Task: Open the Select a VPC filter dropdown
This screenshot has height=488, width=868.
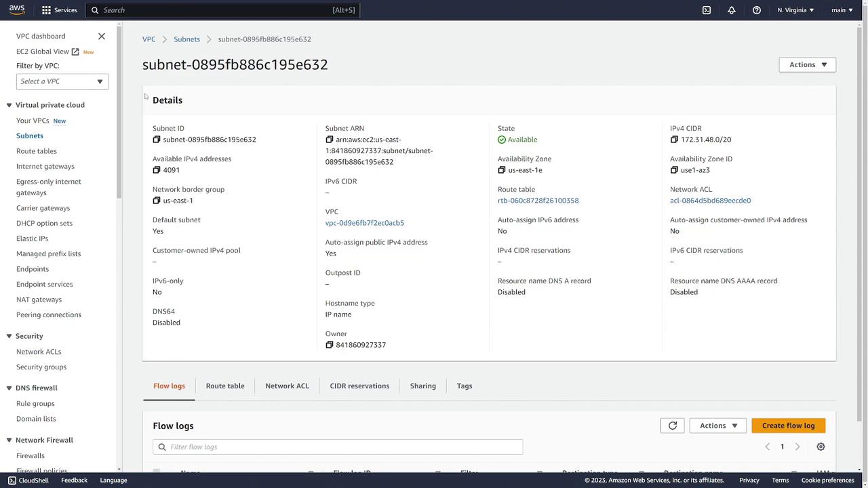Action: click(62, 81)
